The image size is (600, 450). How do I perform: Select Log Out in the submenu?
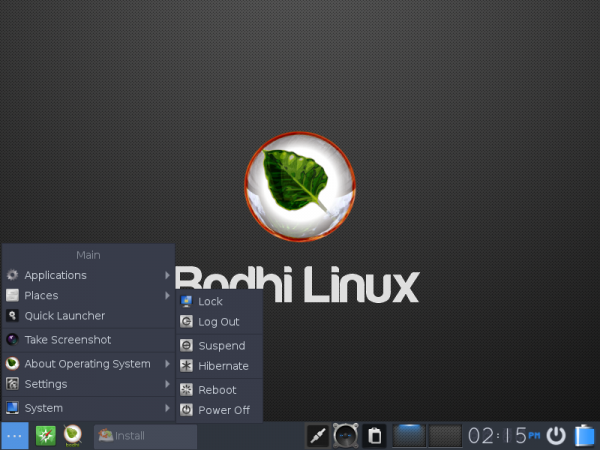[219, 322]
